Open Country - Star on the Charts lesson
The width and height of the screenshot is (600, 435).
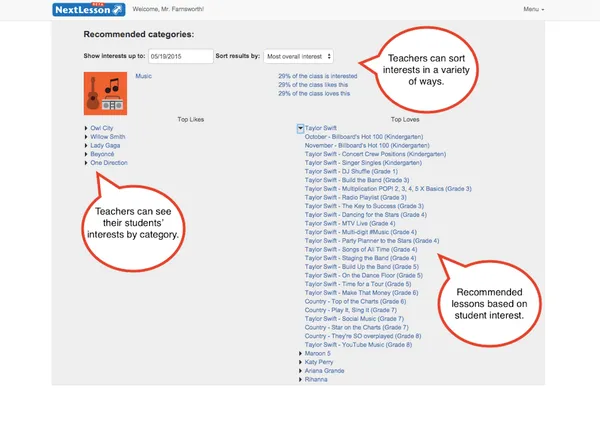point(357,327)
